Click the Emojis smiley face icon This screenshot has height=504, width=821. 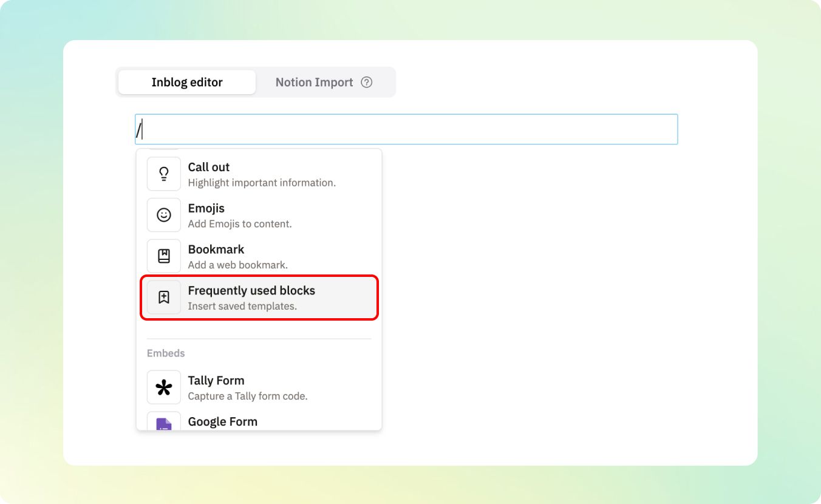point(164,215)
